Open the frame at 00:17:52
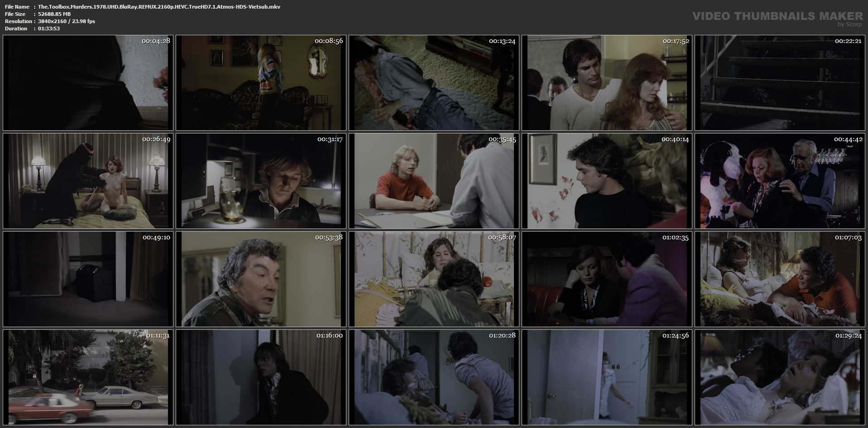 tap(607, 83)
